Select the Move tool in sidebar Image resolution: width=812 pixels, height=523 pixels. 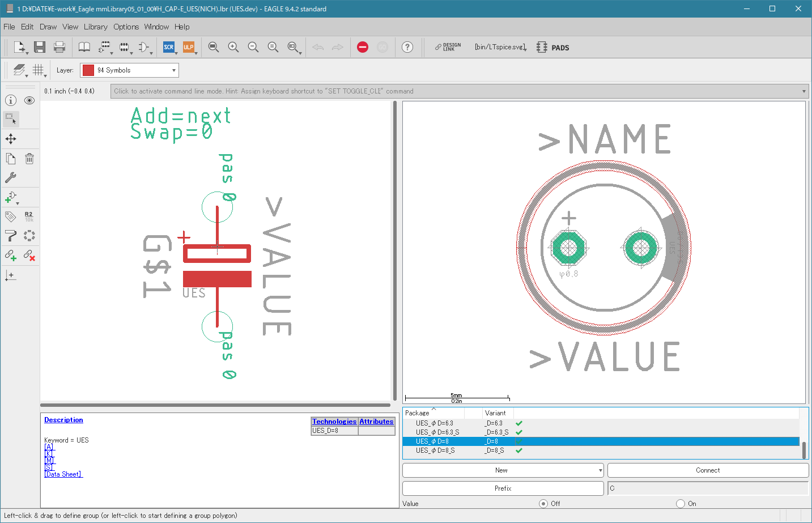click(11, 139)
